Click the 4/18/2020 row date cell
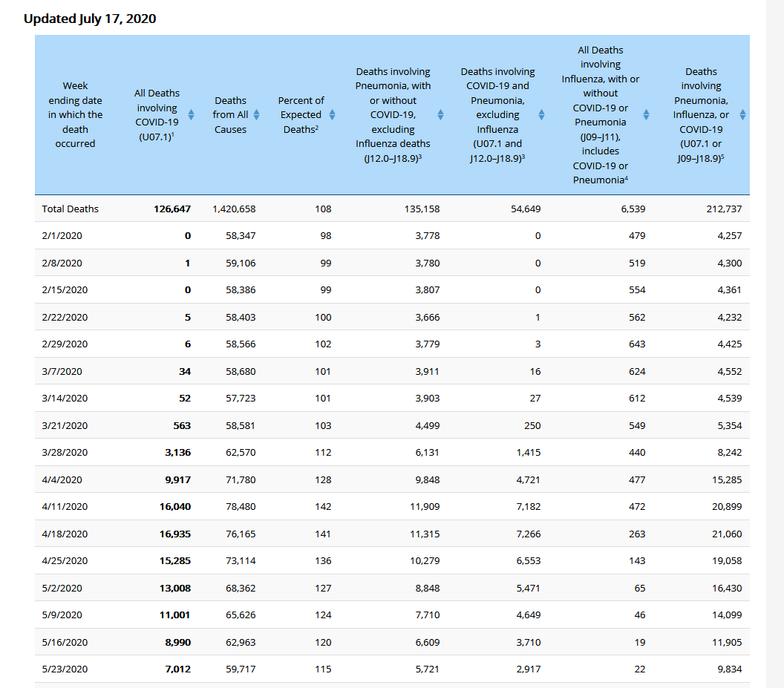The image size is (784, 688). click(65, 534)
